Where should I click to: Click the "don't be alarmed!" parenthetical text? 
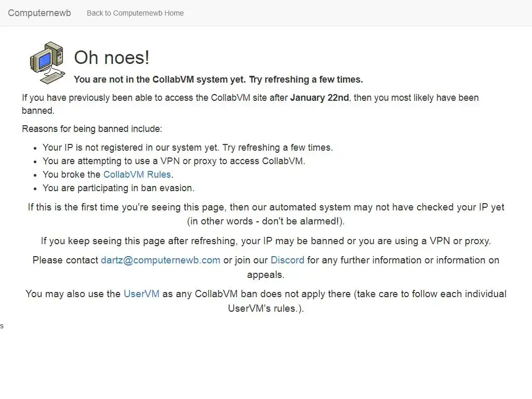tap(266, 221)
